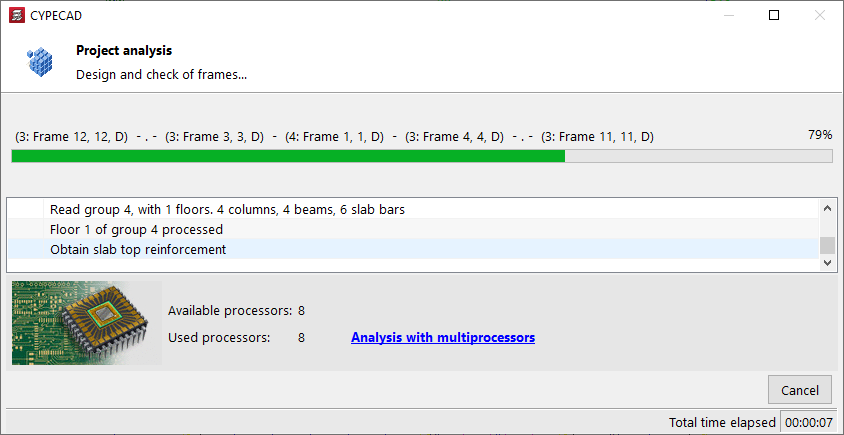
Task: Minimize the CYPECAD window
Action: point(726,15)
